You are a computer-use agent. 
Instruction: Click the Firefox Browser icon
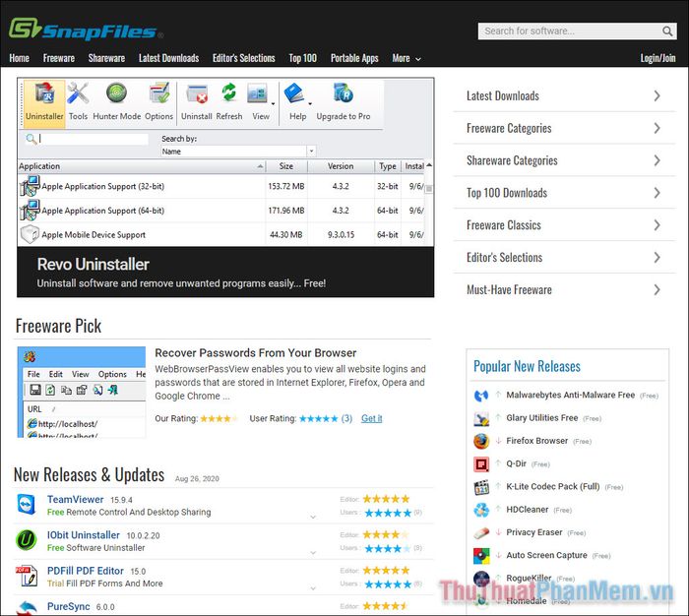[x=481, y=441]
